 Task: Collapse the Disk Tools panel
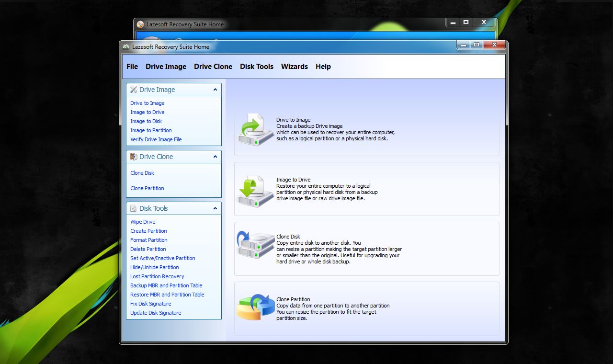tap(215, 208)
